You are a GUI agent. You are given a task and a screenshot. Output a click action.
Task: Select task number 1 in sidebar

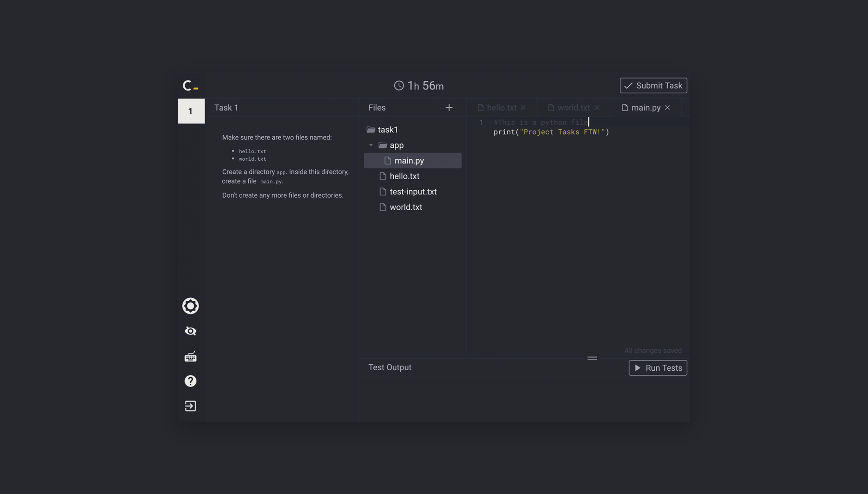191,111
